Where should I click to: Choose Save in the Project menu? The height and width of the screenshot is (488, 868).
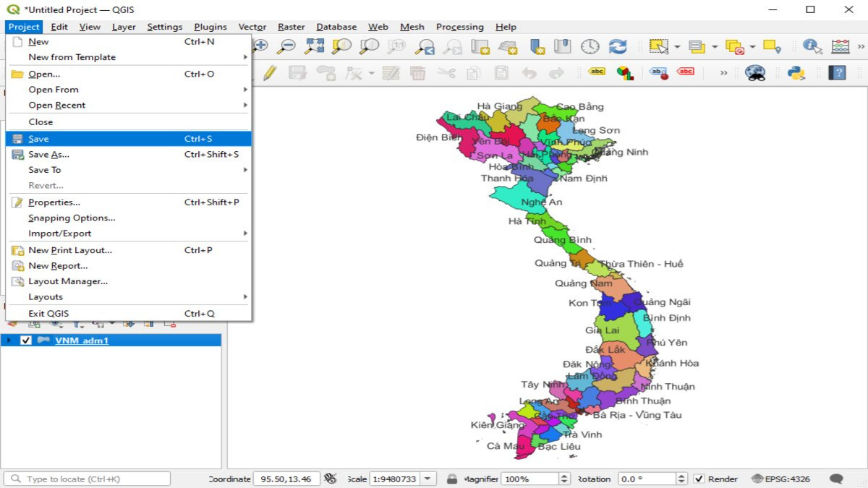[x=129, y=139]
